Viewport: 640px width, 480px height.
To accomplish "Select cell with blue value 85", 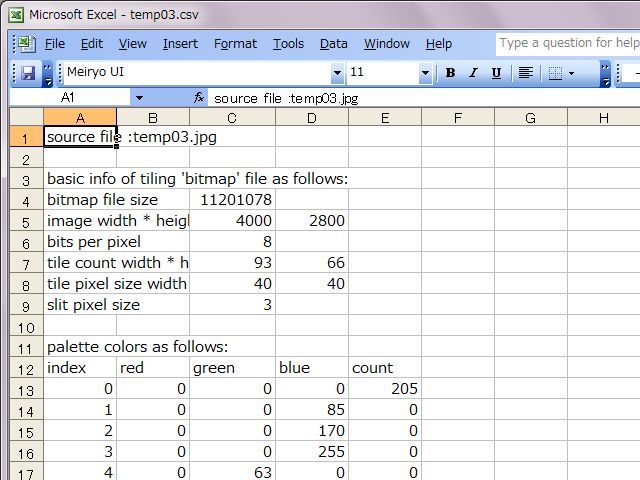I will [x=312, y=410].
